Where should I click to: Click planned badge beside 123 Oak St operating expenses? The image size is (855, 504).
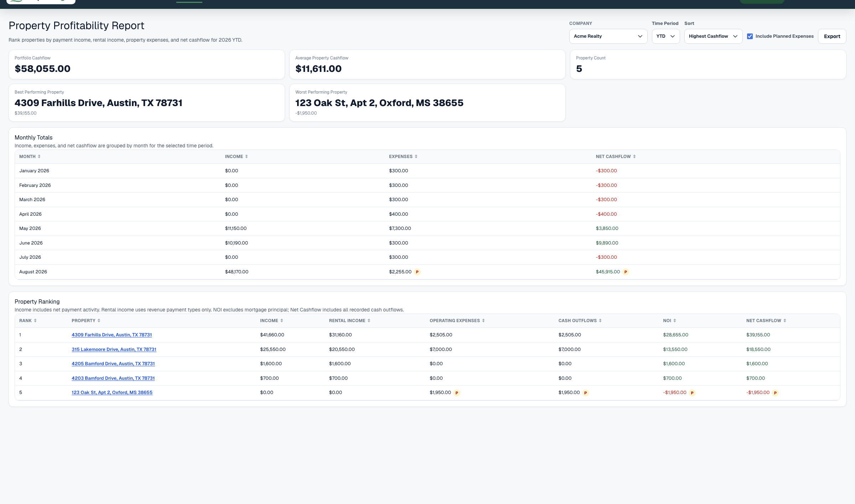tap(457, 393)
